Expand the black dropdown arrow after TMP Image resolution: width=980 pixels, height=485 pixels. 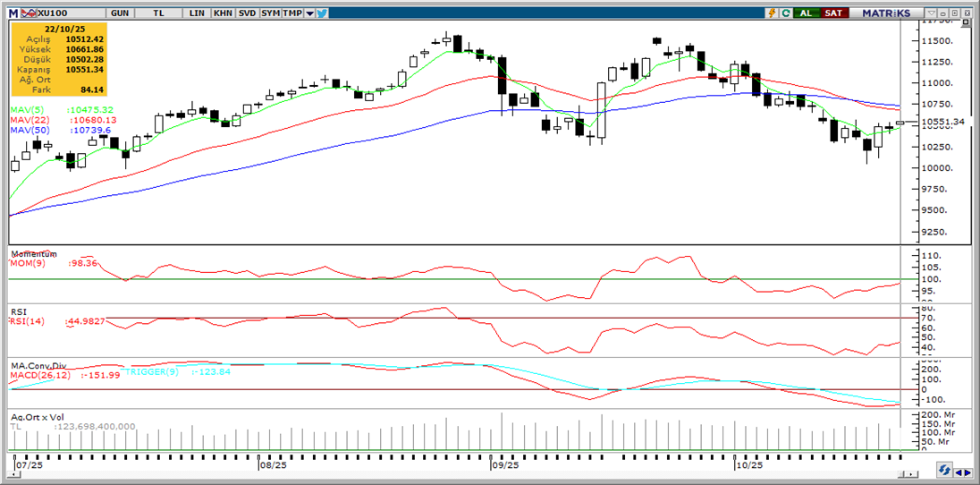[x=309, y=13]
